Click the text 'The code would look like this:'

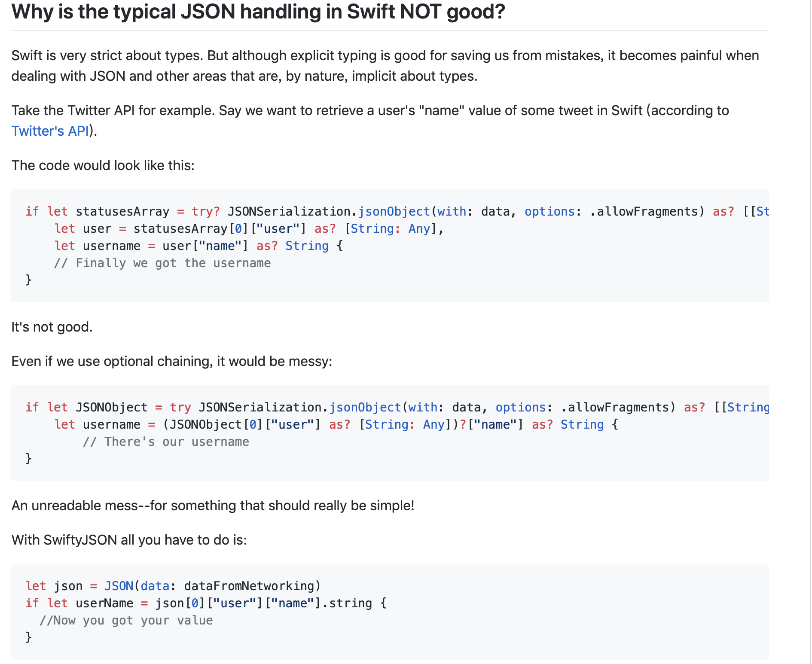(103, 165)
